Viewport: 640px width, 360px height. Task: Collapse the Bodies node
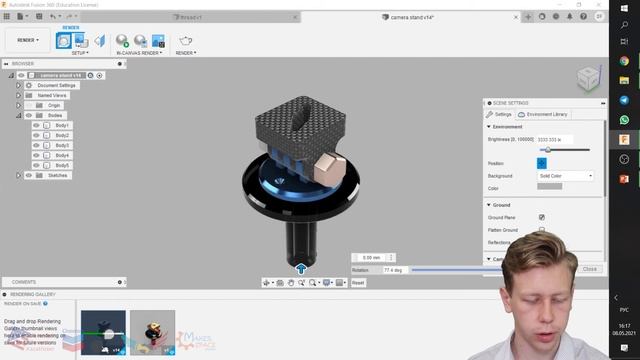click(18, 116)
